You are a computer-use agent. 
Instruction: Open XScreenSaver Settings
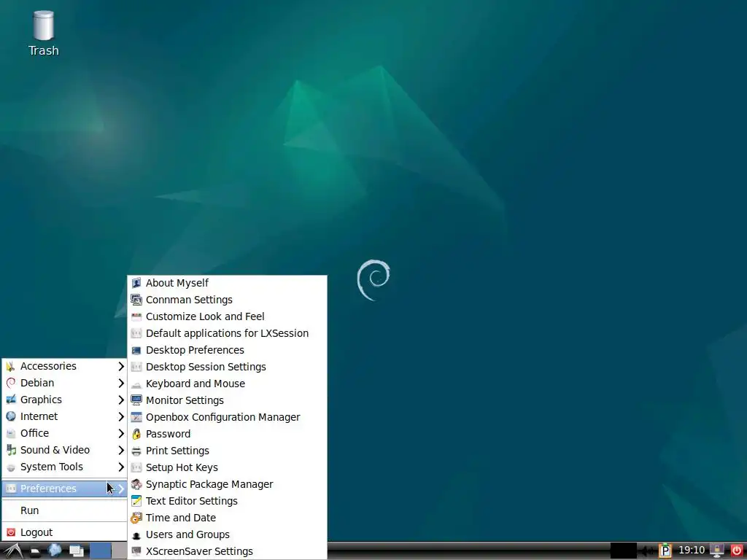point(228,551)
